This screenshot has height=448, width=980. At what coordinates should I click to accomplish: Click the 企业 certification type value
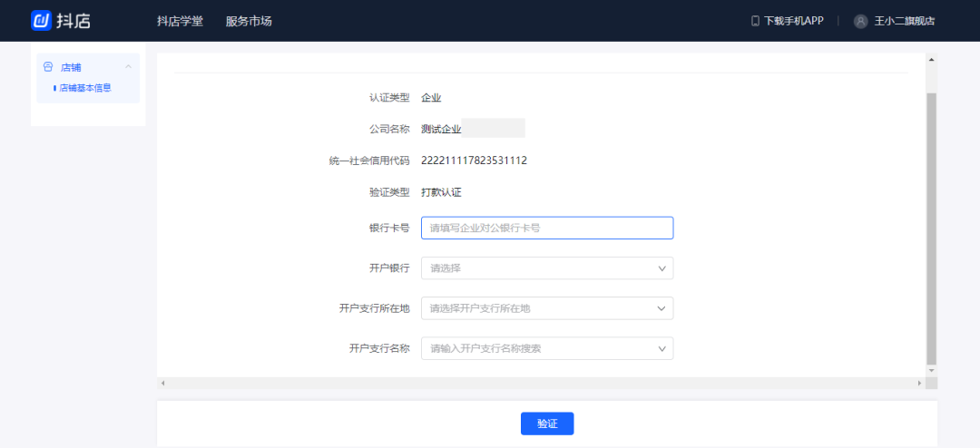tap(431, 97)
